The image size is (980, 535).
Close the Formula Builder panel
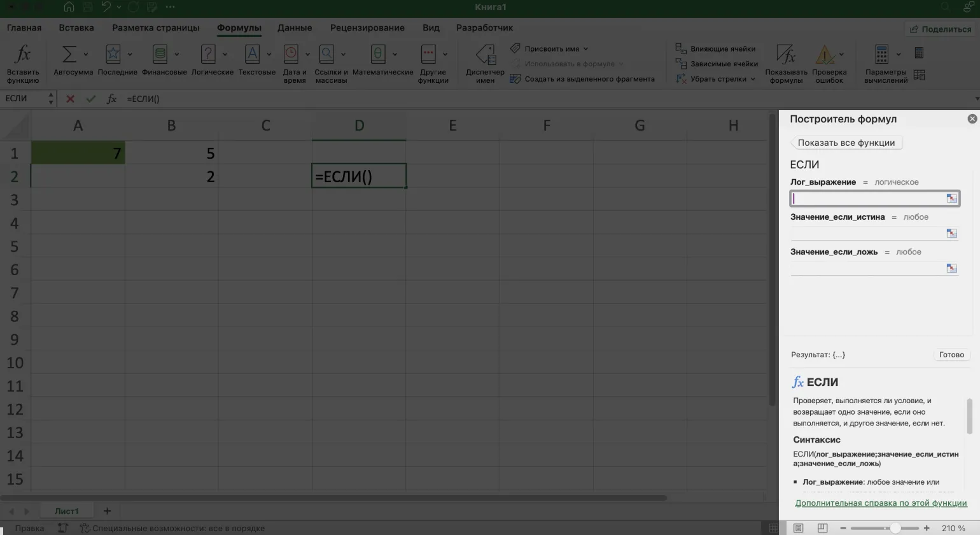coord(972,119)
